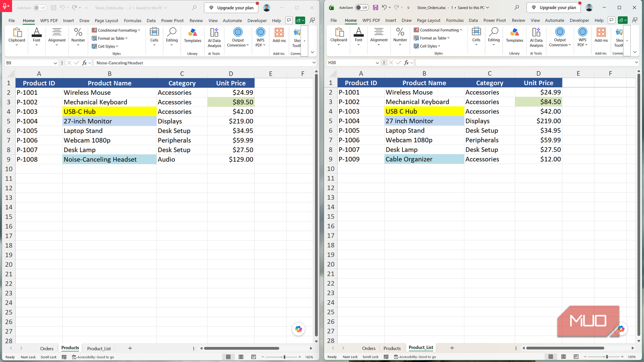Open Font group in left Excel window

(x=36, y=37)
